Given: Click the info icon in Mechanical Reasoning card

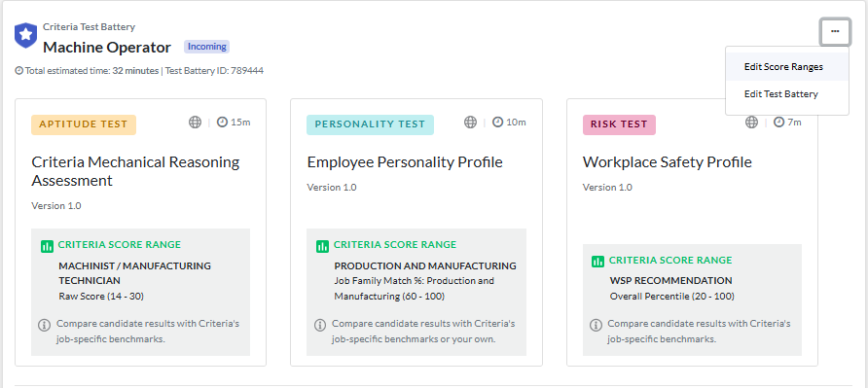Looking at the screenshot, I should coord(45,325).
